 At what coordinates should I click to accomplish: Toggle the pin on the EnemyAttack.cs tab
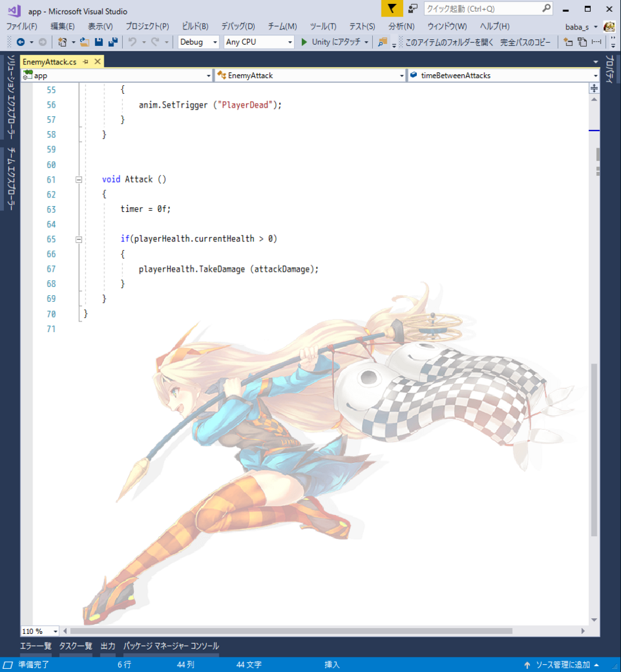[85, 62]
